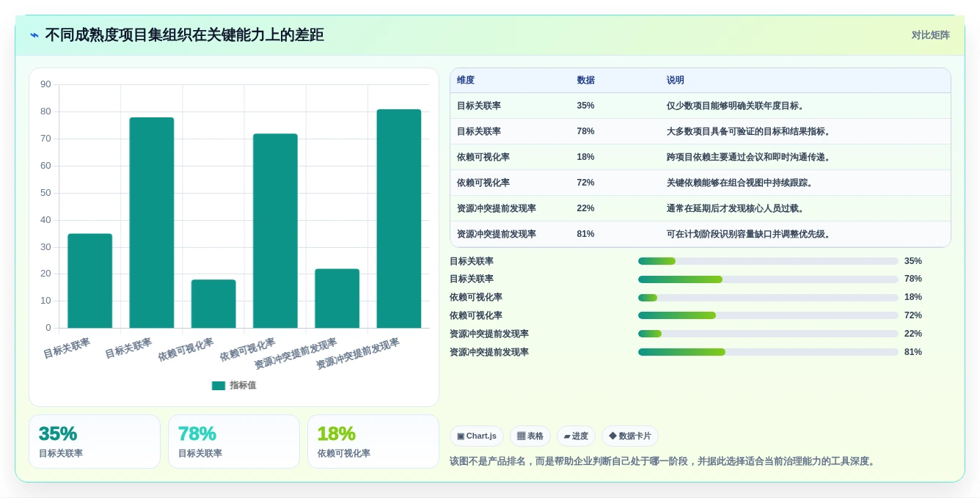Click 资源冲突提前发现率 label in the 81% table row
The image size is (980, 498).
coord(497,234)
